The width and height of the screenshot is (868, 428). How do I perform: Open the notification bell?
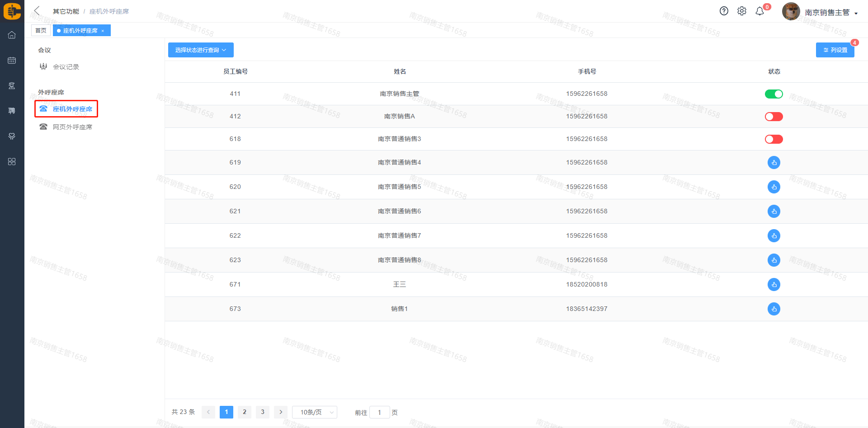(x=760, y=11)
